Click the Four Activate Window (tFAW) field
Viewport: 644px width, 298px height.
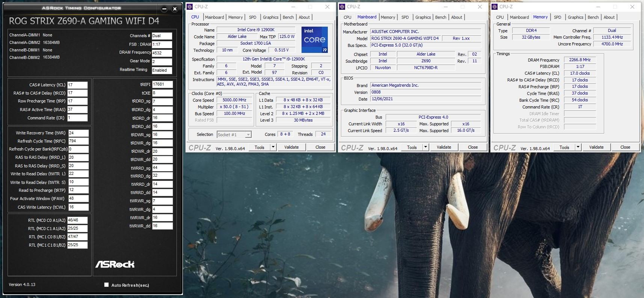click(78, 199)
